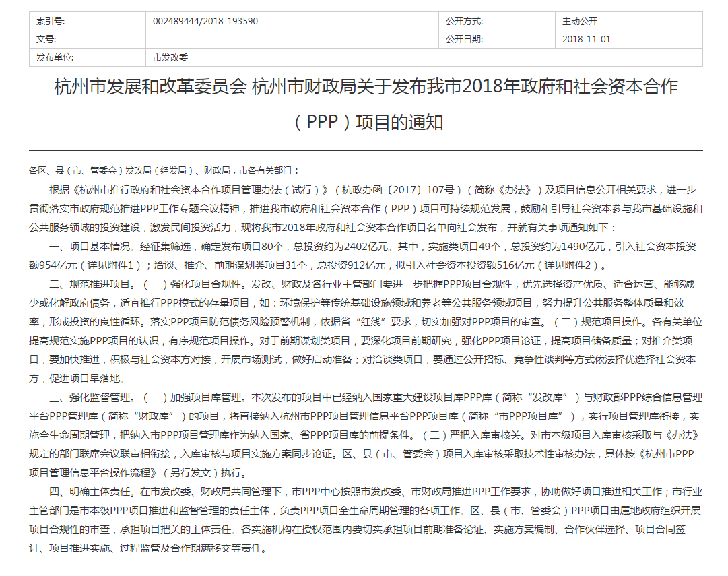728x576 pixels.
Task: Click the empty 文号 value cell
Action: coord(292,39)
